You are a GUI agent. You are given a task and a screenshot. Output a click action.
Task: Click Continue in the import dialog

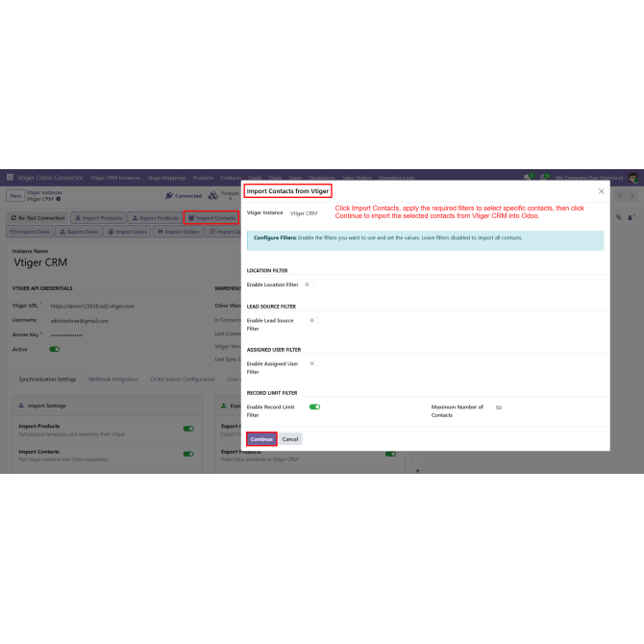[x=261, y=439]
